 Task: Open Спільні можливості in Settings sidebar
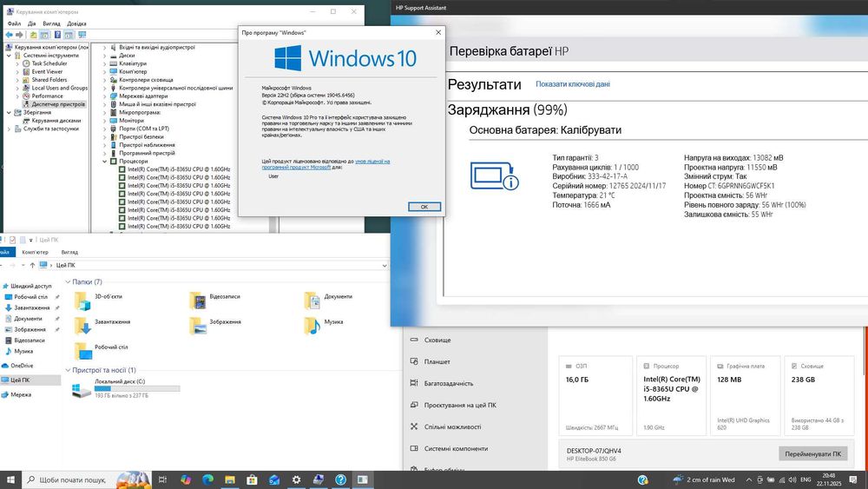click(452, 427)
